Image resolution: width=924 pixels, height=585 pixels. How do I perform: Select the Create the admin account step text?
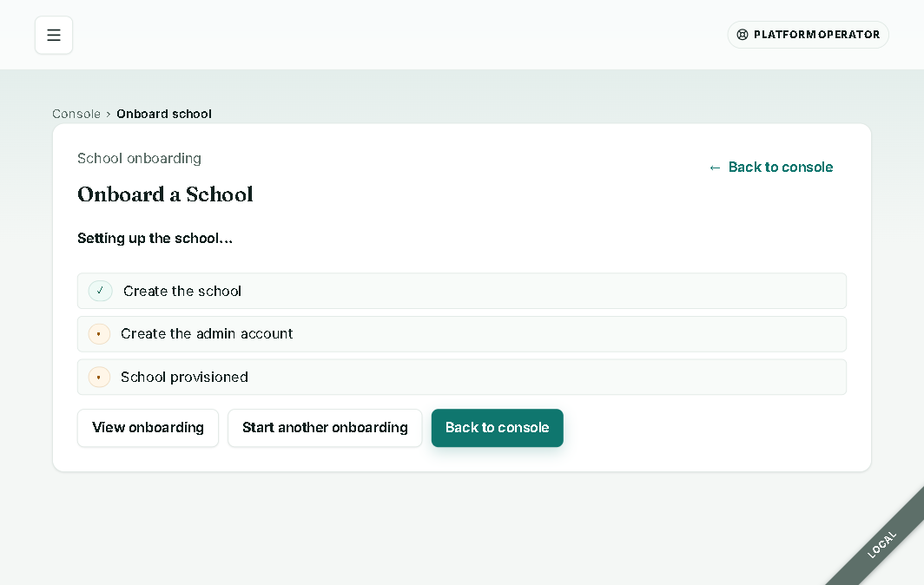click(207, 334)
